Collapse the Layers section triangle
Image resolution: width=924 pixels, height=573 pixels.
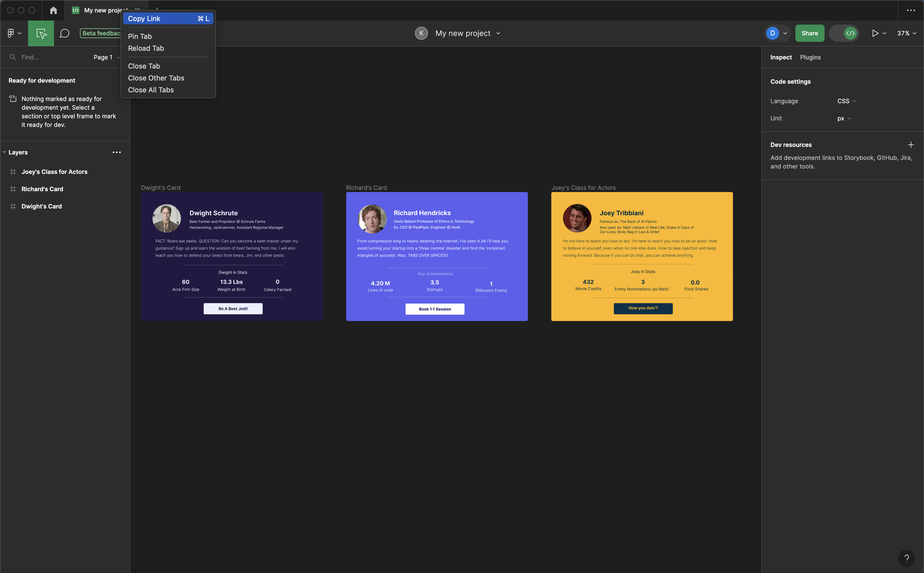(4, 152)
